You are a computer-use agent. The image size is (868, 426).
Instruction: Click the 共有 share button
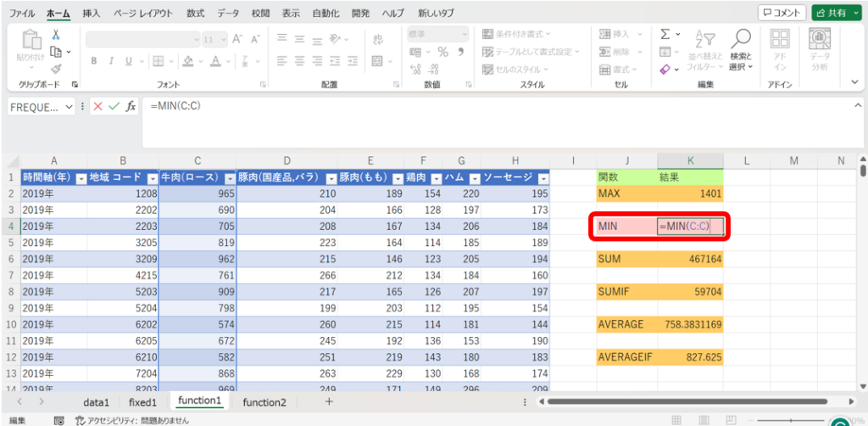[835, 13]
